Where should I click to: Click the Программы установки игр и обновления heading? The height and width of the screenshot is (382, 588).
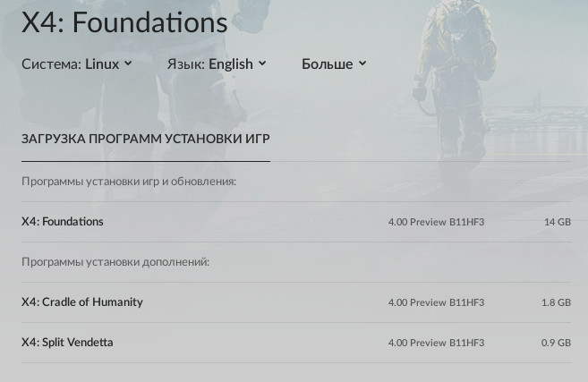click(x=129, y=182)
